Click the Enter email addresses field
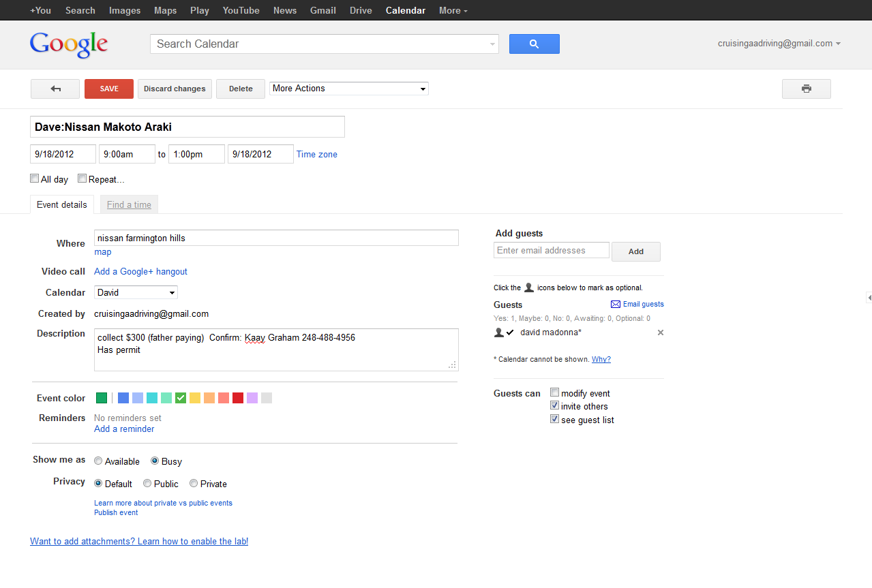 click(552, 250)
